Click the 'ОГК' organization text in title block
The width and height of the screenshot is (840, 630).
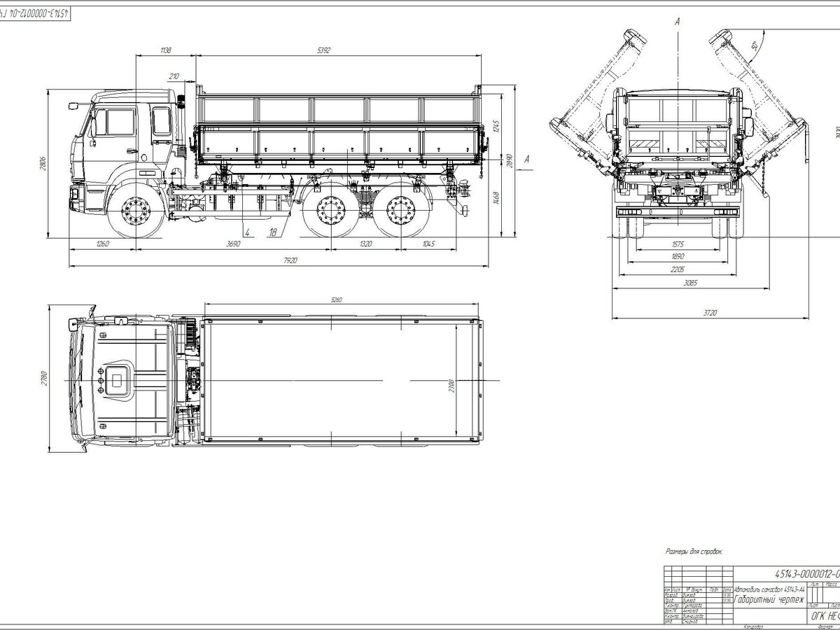(x=824, y=617)
